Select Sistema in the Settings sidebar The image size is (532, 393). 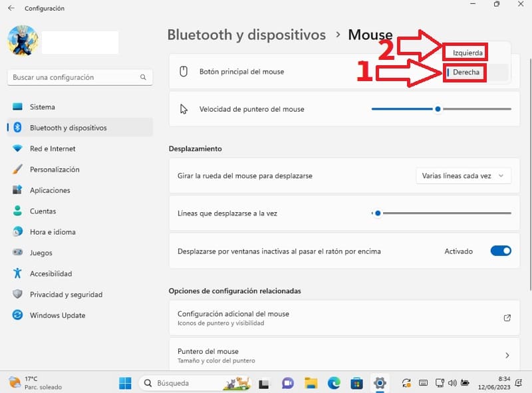pos(42,106)
